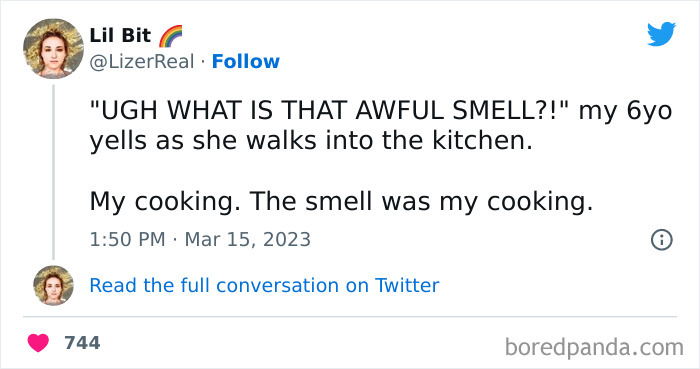The width and height of the screenshot is (700, 369).
Task: Select the "UGH WHAT IS THAT AWFUL SMELL" quote
Action: 331,110
